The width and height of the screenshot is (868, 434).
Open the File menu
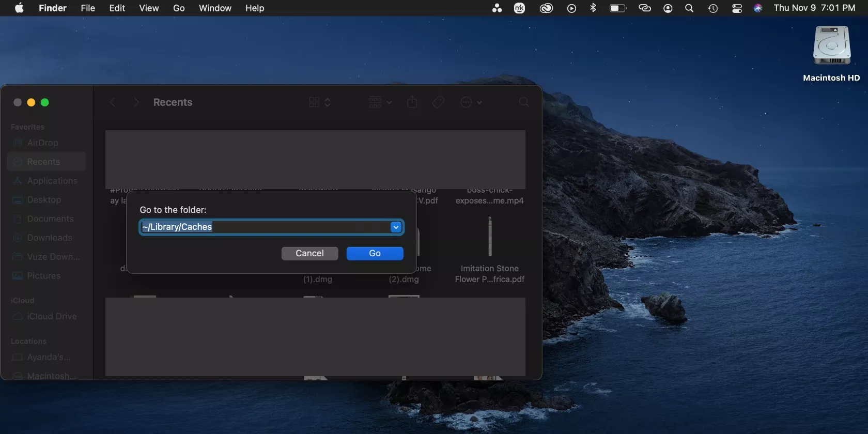(88, 8)
